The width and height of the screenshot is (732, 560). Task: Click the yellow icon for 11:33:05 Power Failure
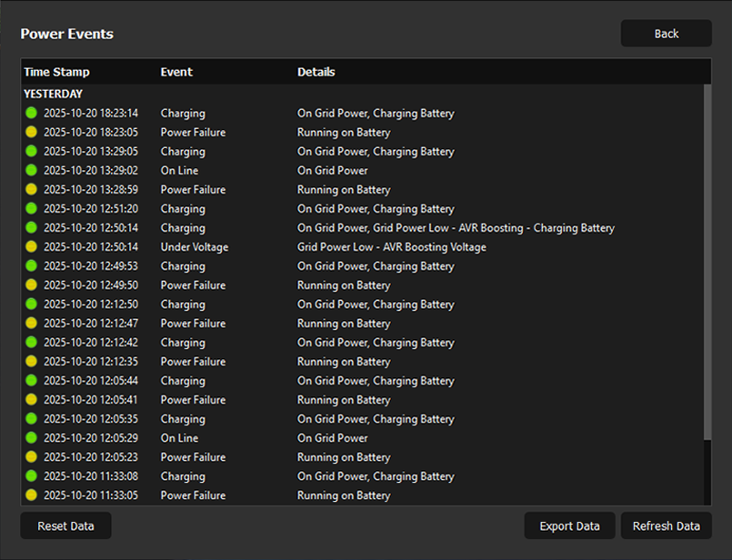pos(31,495)
